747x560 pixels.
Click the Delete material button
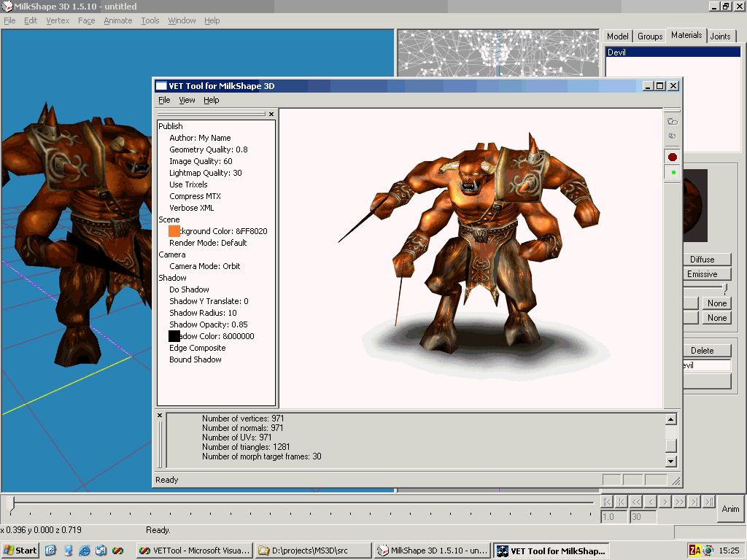click(708, 351)
